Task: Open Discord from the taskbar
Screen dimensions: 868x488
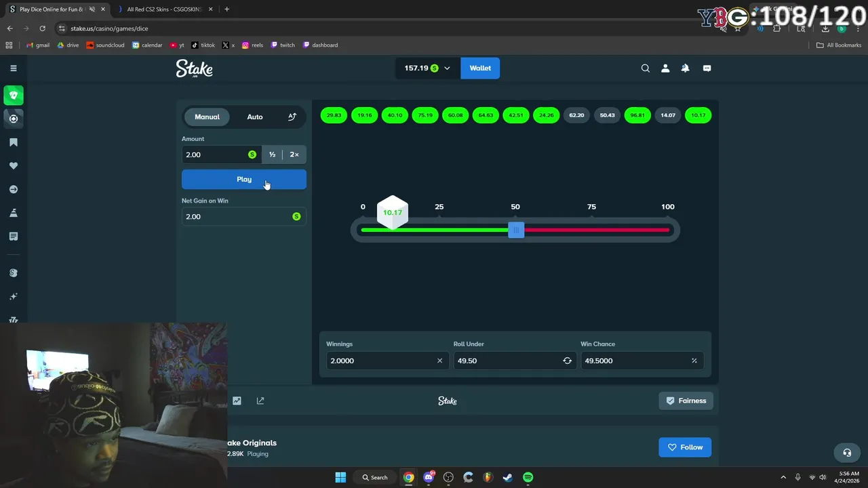Action: click(429, 477)
